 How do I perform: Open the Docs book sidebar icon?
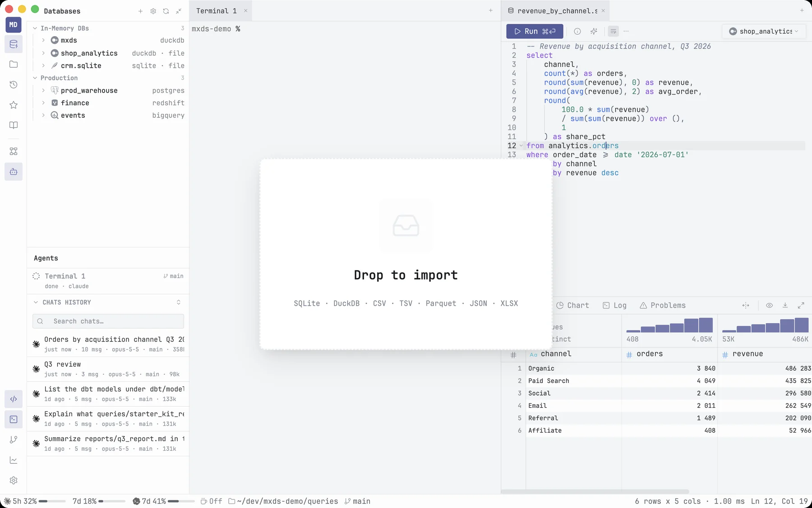pyautogui.click(x=14, y=125)
